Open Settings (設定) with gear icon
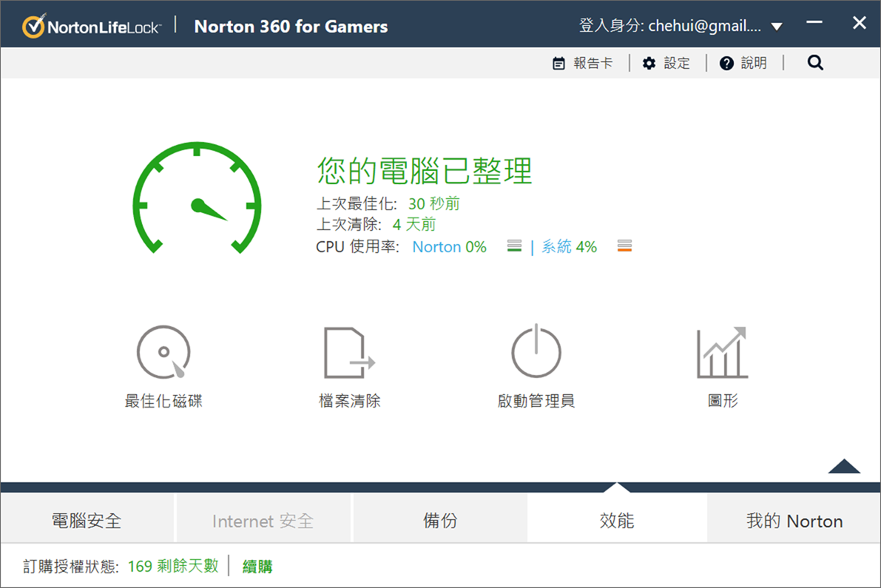881x588 pixels. coord(666,63)
